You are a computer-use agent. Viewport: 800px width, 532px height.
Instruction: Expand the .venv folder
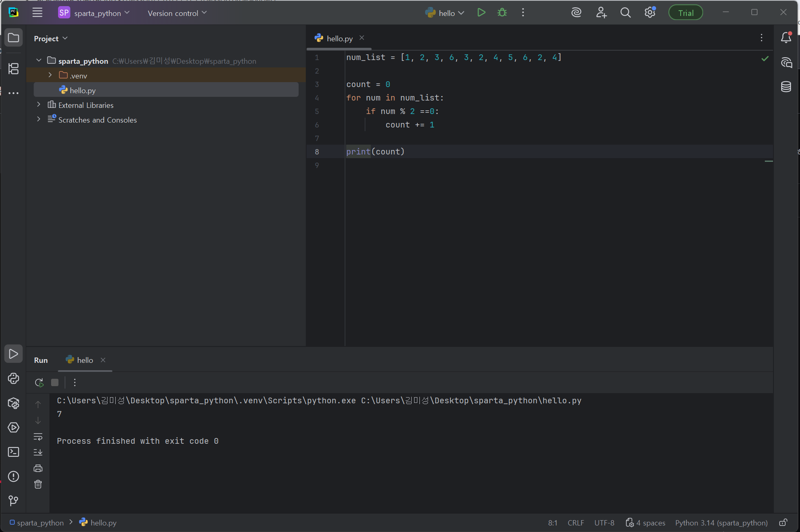click(x=50, y=75)
